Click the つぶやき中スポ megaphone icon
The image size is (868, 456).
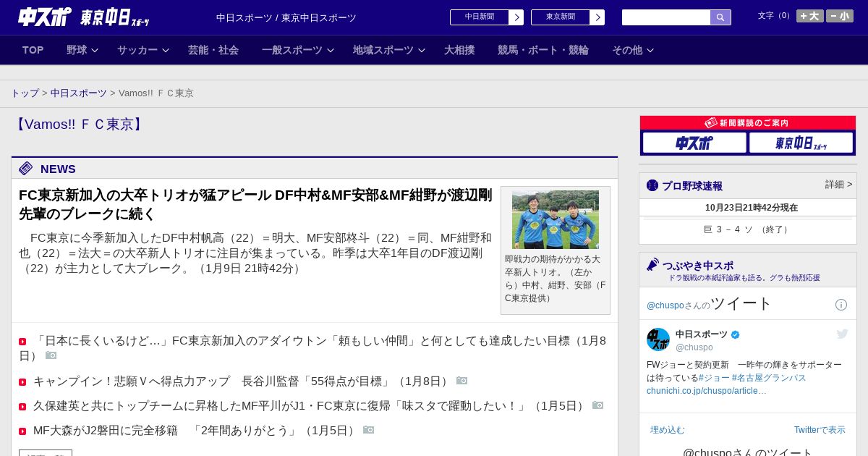pos(652,264)
